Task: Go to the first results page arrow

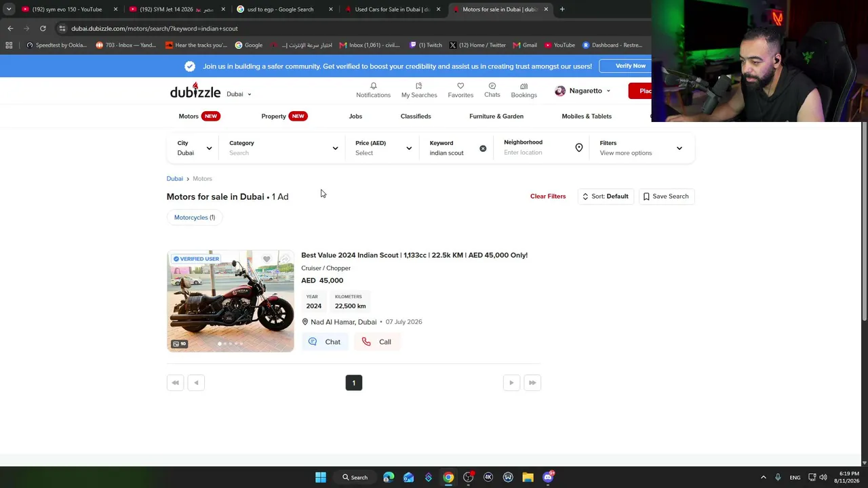Action: (175, 383)
